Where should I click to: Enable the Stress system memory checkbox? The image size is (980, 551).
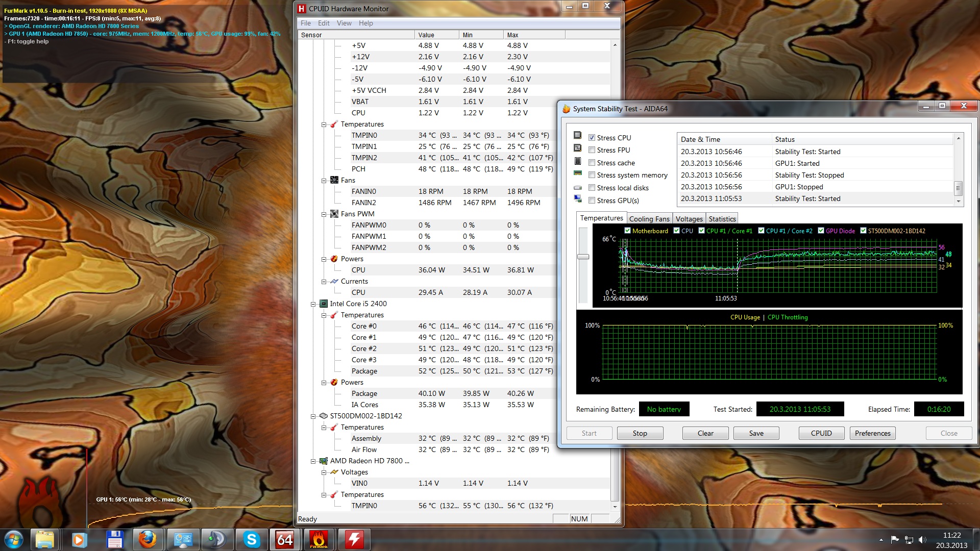click(592, 175)
